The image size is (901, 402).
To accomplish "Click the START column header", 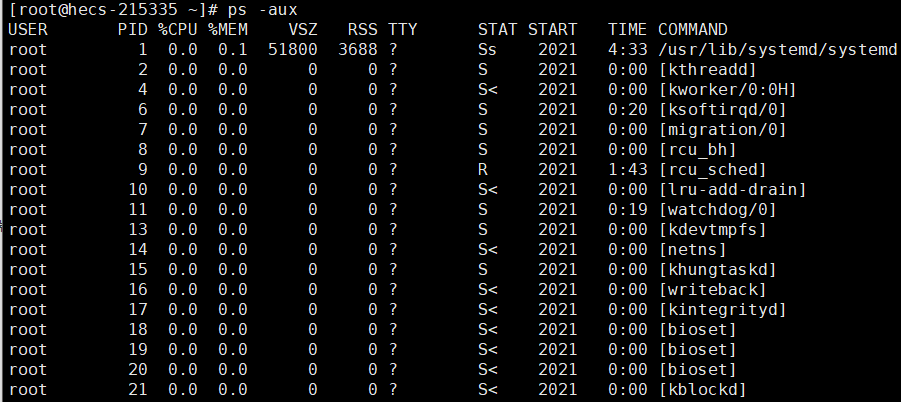I will 552,29.
